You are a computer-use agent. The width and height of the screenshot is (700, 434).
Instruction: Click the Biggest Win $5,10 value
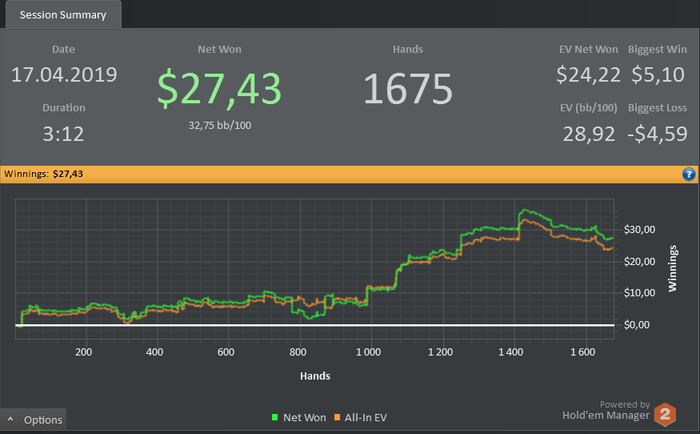coord(658,75)
